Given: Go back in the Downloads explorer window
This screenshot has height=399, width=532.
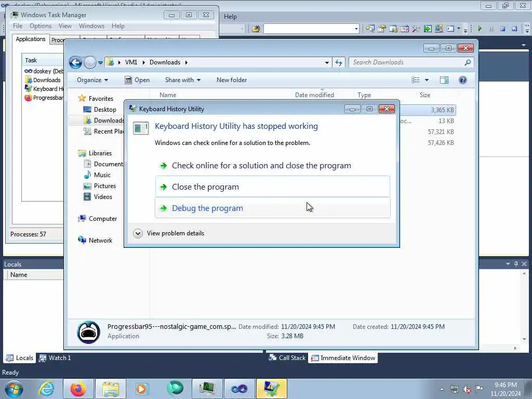Looking at the screenshot, I should pyautogui.click(x=75, y=62).
